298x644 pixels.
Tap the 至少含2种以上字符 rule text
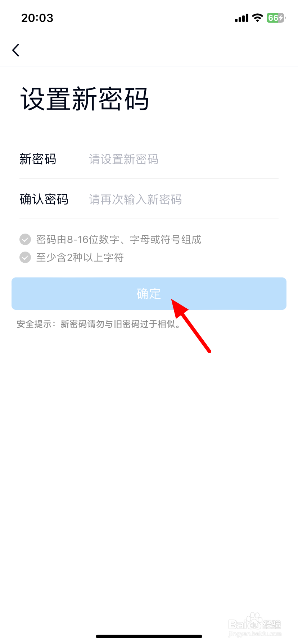tap(80, 257)
